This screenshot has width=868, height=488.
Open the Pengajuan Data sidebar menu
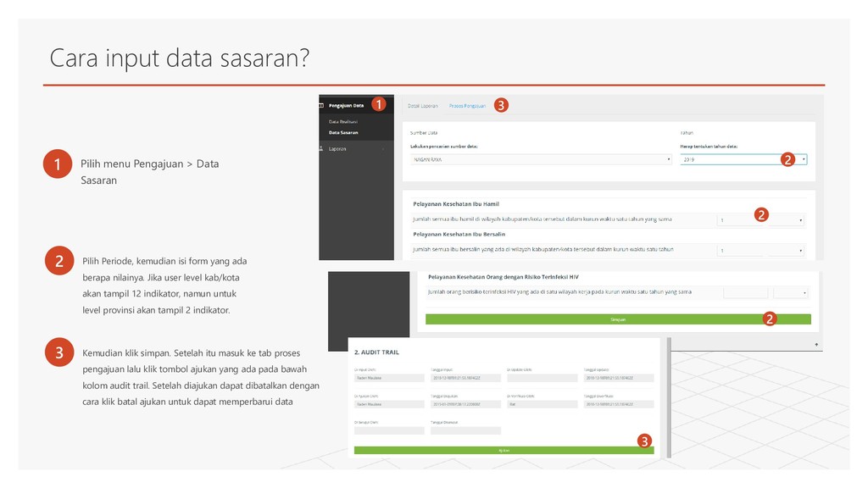(x=347, y=105)
